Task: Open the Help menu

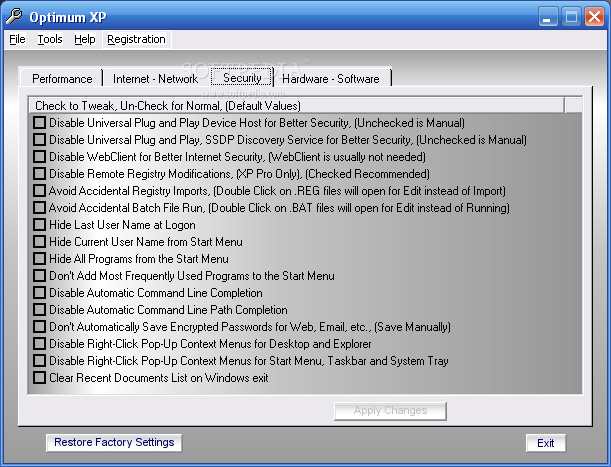Action: (x=85, y=39)
